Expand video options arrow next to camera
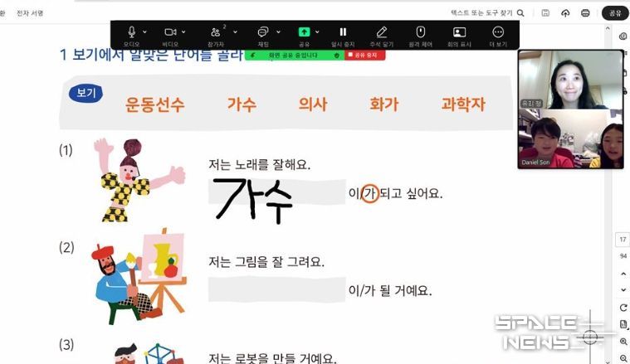The height and width of the screenshot is (364, 630). 183,32
